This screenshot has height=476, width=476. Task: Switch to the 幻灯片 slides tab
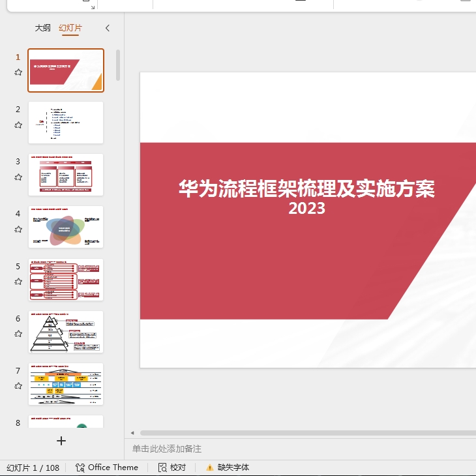[x=70, y=28]
